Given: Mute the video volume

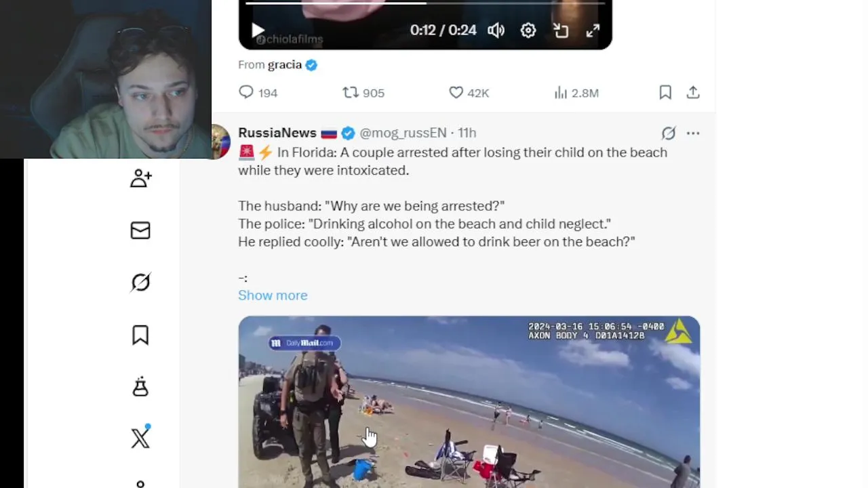Looking at the screenshot, I should 496,30.
